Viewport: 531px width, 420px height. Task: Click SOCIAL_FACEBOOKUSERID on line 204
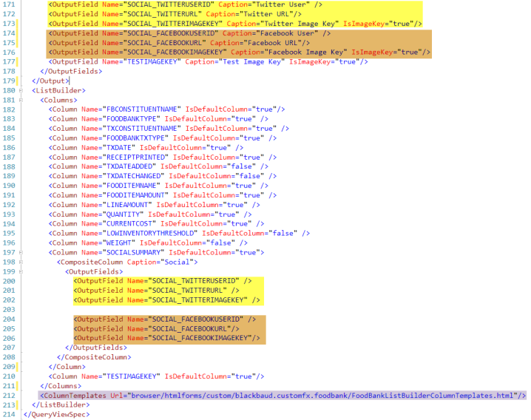tap(196, 319)
